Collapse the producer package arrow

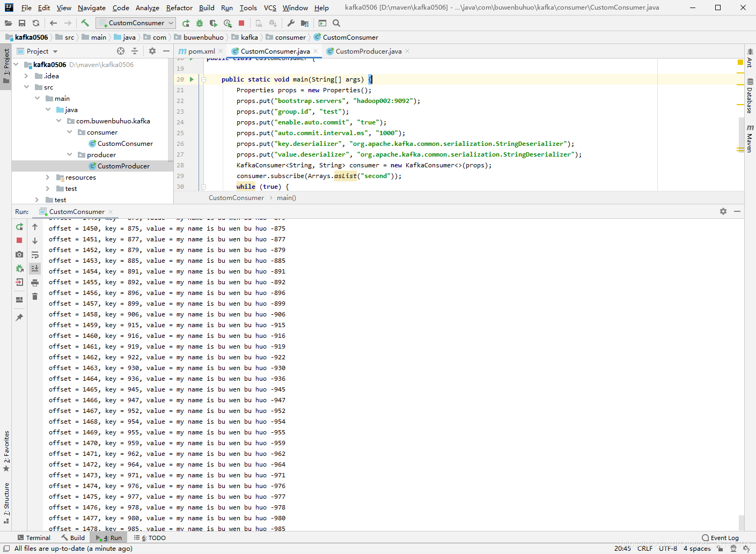(69, 154)
